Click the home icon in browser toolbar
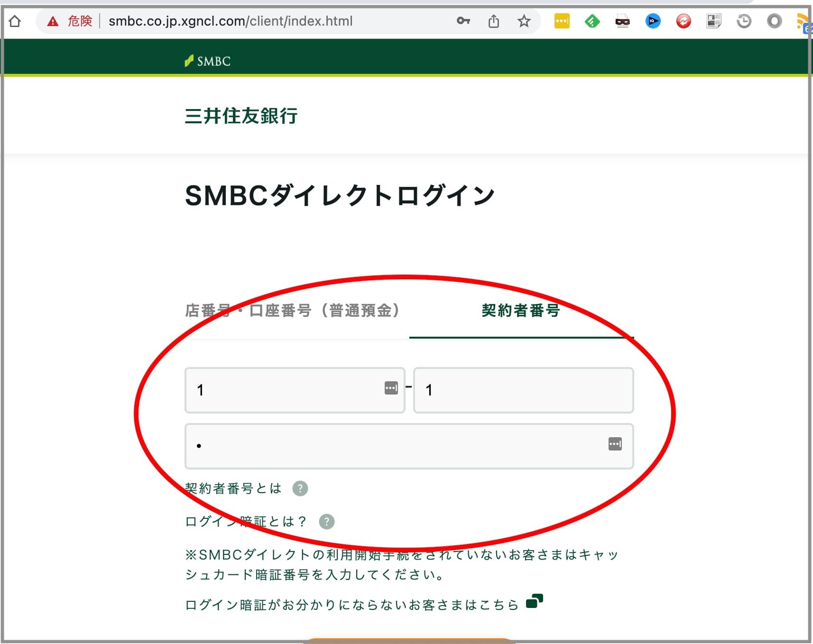 (15, 21)
